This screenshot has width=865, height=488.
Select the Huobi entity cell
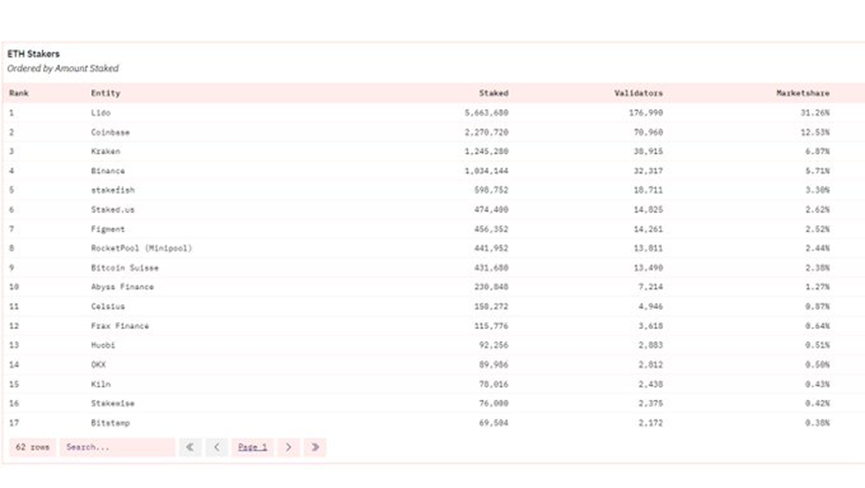tap(103, 345)
